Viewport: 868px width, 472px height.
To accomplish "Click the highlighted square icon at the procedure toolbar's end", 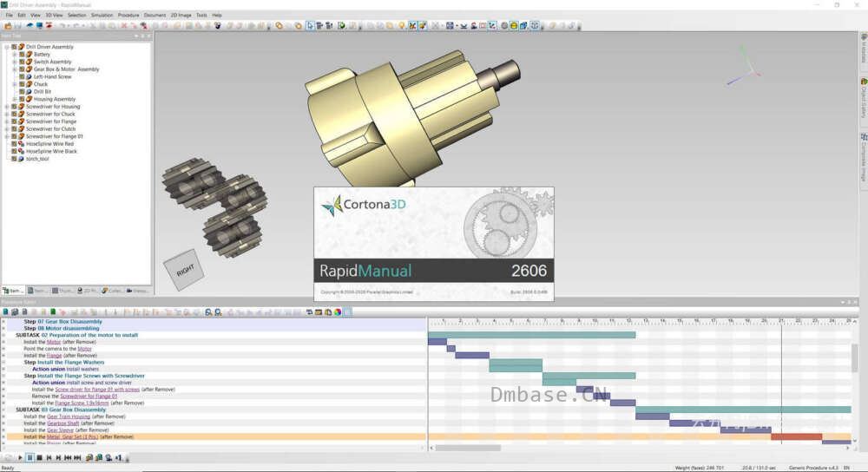I will (x=347, y=312).
